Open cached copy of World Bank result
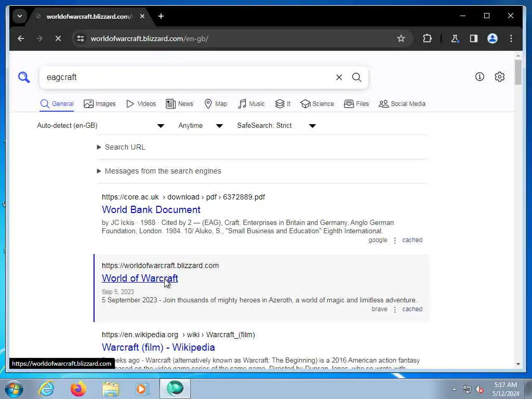Screen dimensions: 532x399 tap(412, 240)
